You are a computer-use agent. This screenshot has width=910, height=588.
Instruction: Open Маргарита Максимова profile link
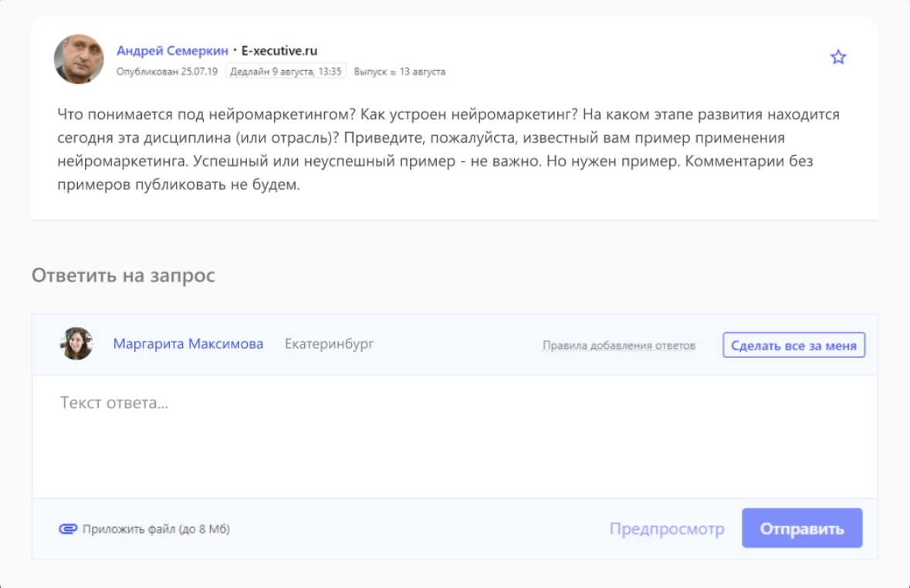(188, 344)
